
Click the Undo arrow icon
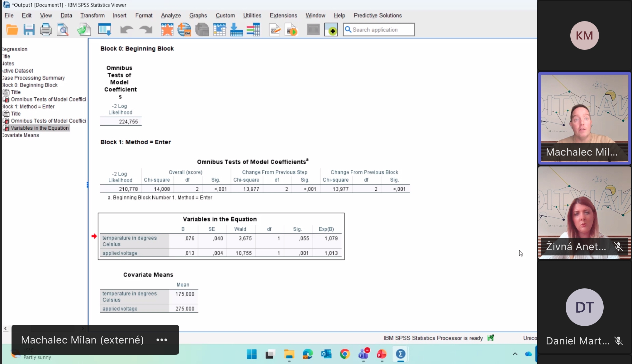[126, 30]
